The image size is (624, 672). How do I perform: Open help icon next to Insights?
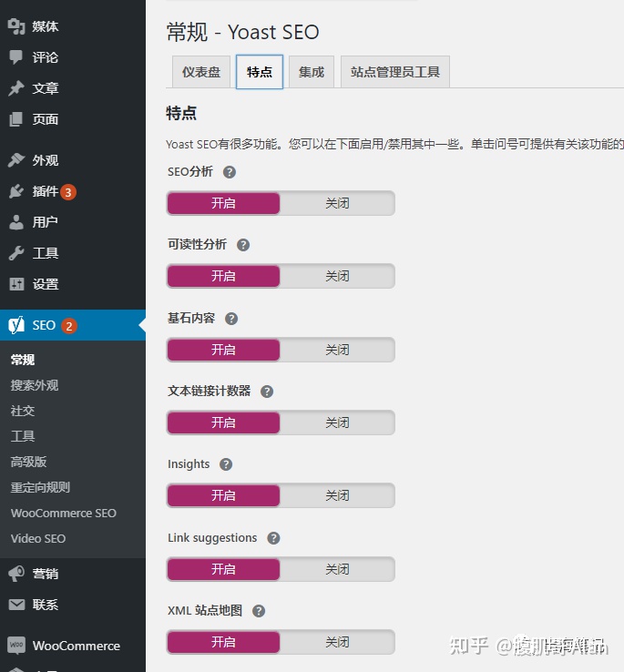pyautogui.click(x=226, y=464)
